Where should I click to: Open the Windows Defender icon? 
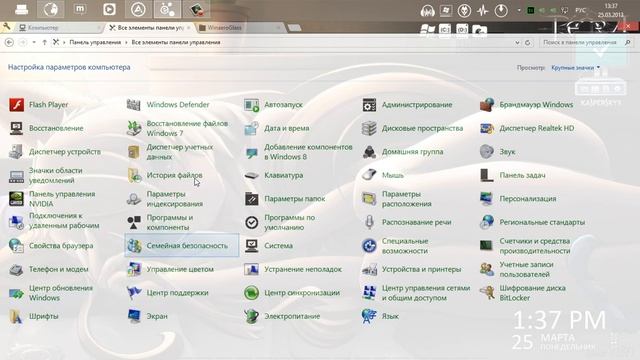coord(134,105)
